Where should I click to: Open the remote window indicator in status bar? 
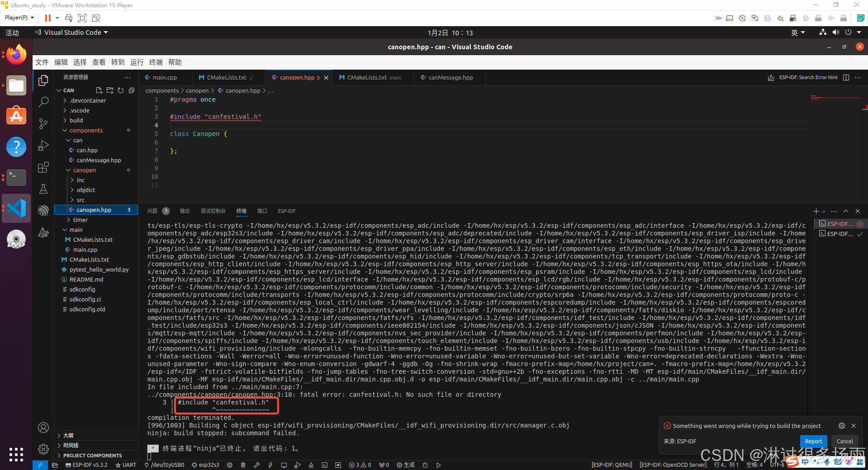pyautogui.click(x=40, y=465)
